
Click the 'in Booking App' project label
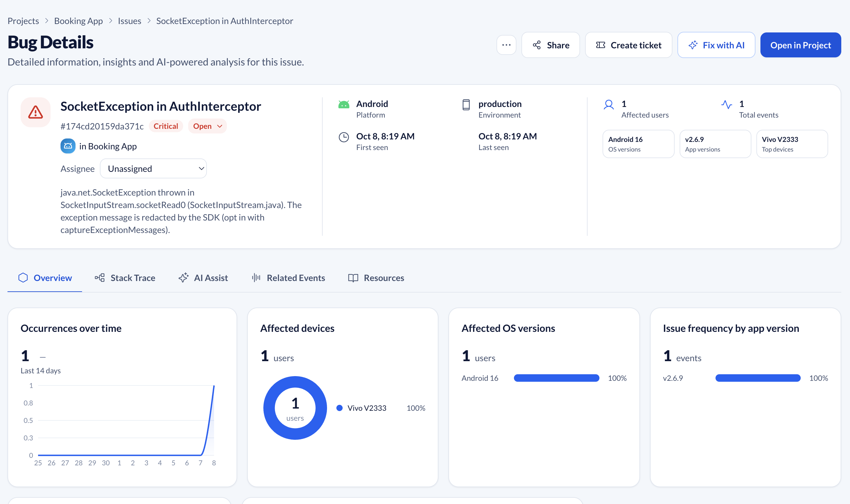click(108, 146)
